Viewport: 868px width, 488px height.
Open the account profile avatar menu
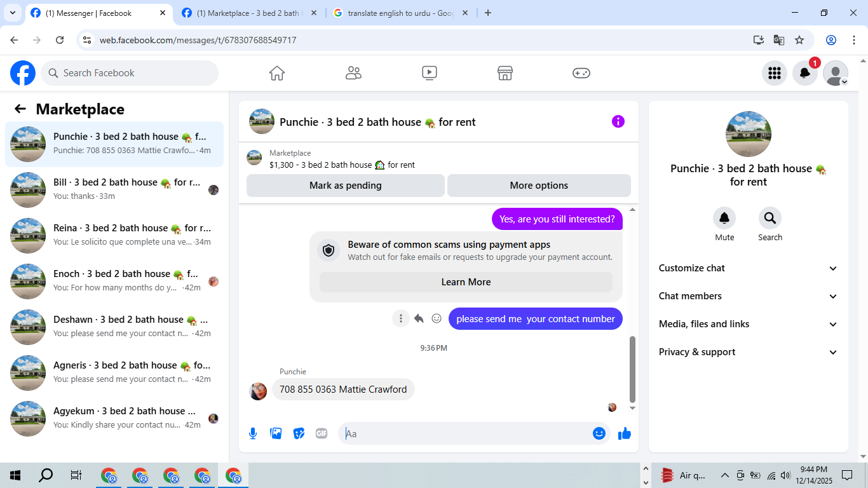[x=836, y=73]
